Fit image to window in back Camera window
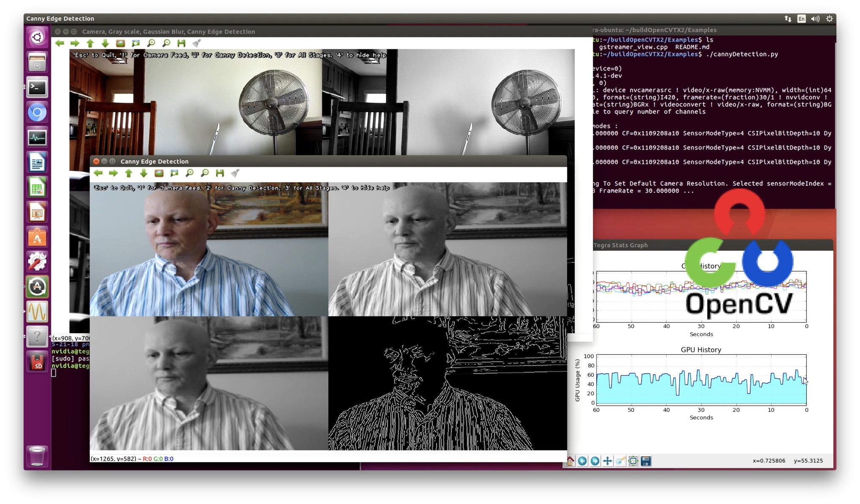Image resolution: width=860 pixels, height=504 pixels. click(x=136, y=43)
